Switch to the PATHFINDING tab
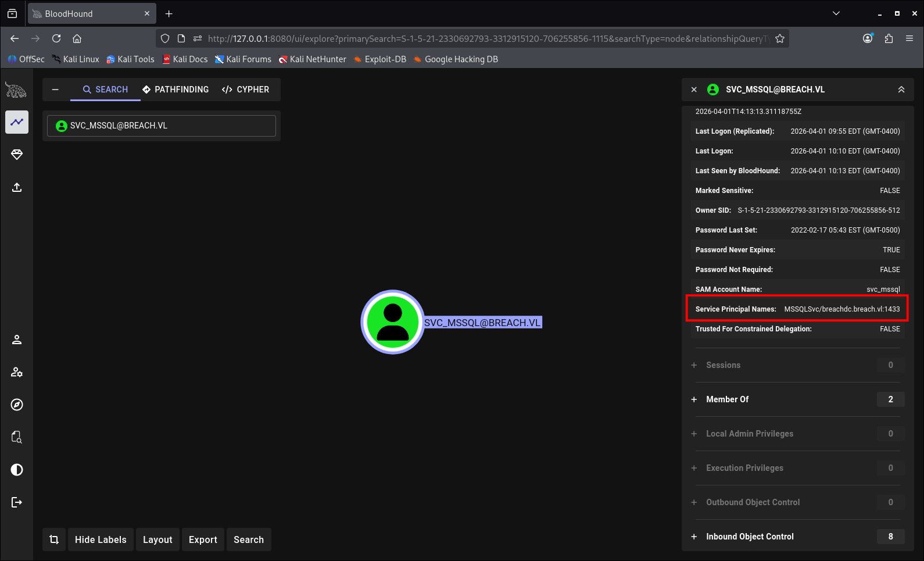Image resolution: width=924 pixels, height=561 pixels. 176,90
